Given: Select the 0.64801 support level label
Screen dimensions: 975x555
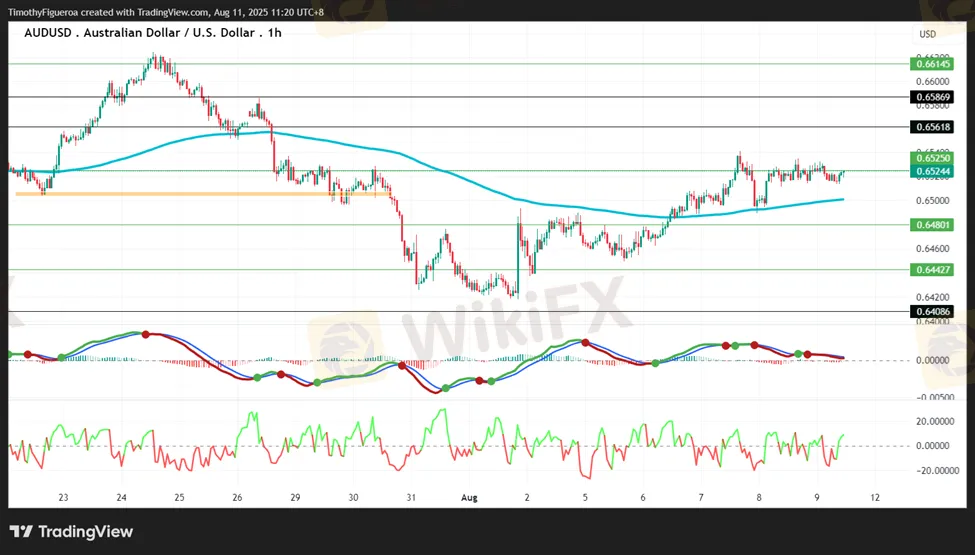Looking at the screenshot, I should point(931,224).
